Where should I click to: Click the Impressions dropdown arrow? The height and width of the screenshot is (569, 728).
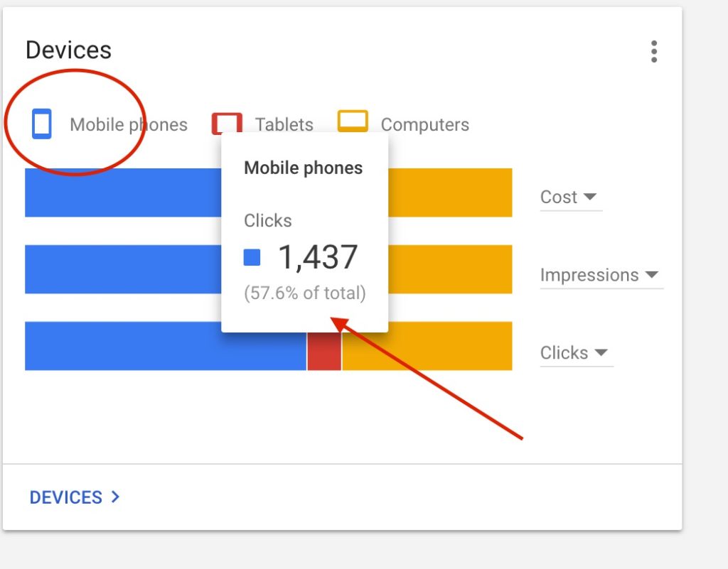click(652, 274)
